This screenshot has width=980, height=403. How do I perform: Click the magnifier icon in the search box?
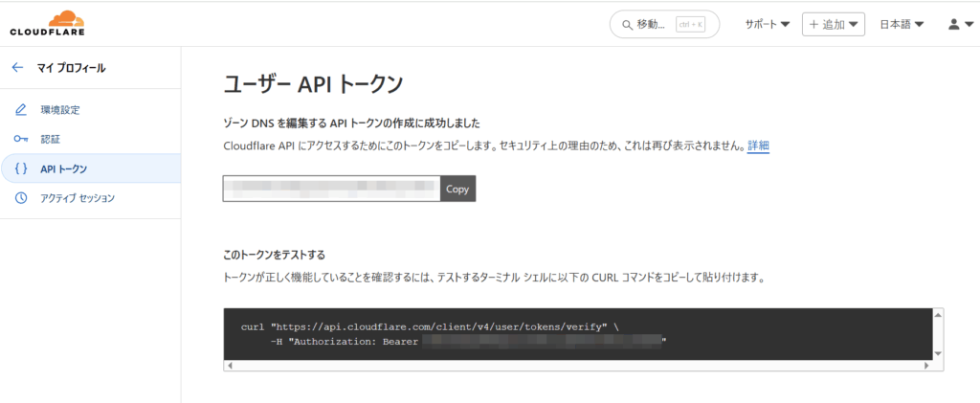click(x=628, y=25)
